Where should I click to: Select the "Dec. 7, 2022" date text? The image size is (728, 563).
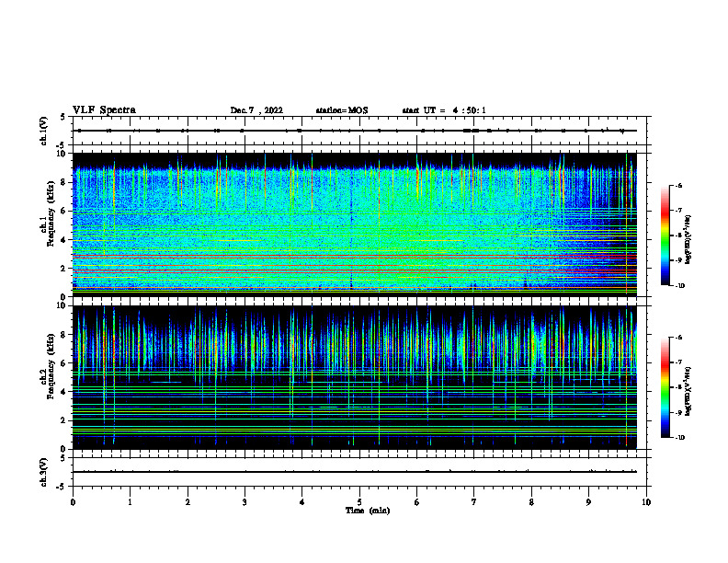tap(256, 110)
